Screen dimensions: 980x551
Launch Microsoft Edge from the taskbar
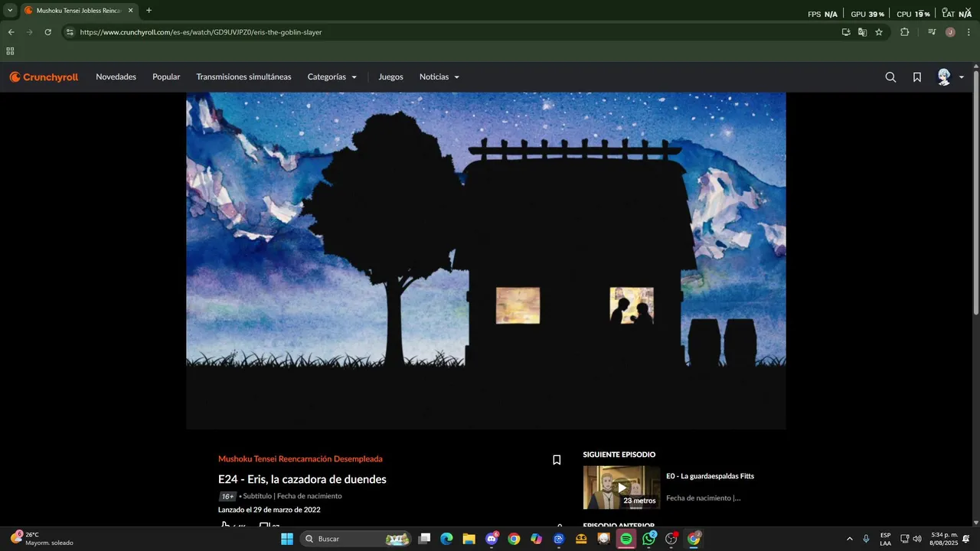(446, 539)
